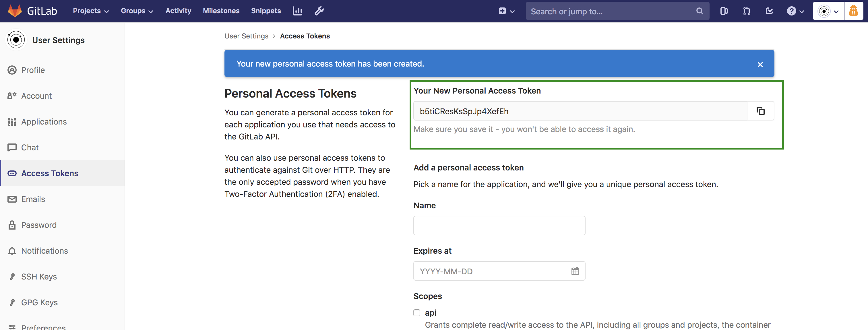The height and width of the screenshot is (330, 868).
Task: Click the Name input field
Action: pos(498,225)
